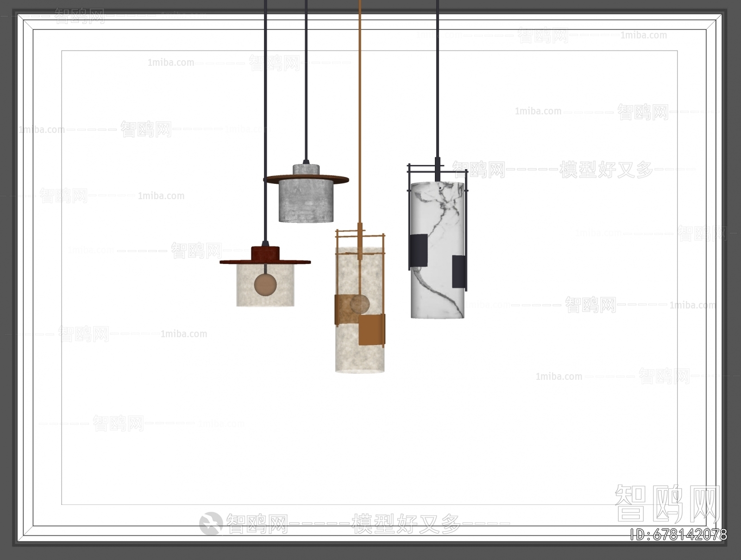Click the orange hanging cord of the brass pendant
Image resolution: width=741 pixels, height=560 pixels.
click(360, 111)
